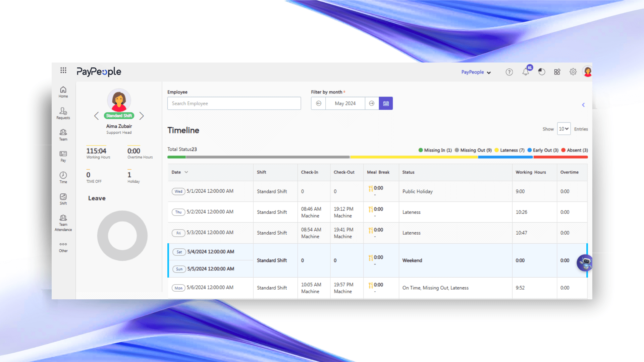Screen dimensions: 644x362
Task: Expand the PayPeople company dropdown
Action: pyautogui.click(x=476, y=72)
